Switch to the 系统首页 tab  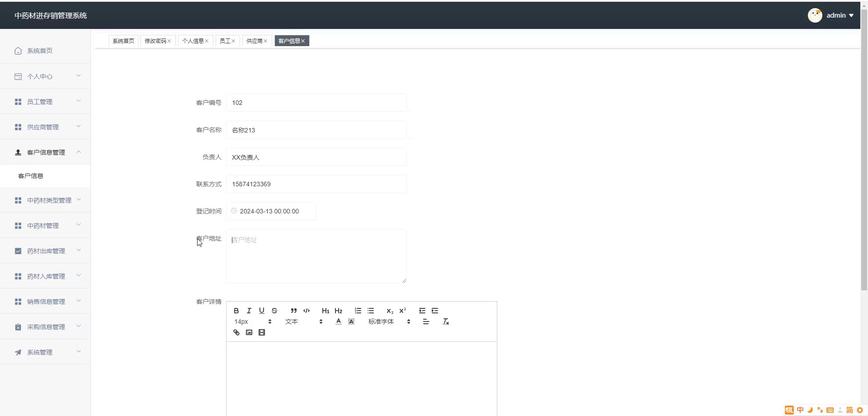[123, 41]
